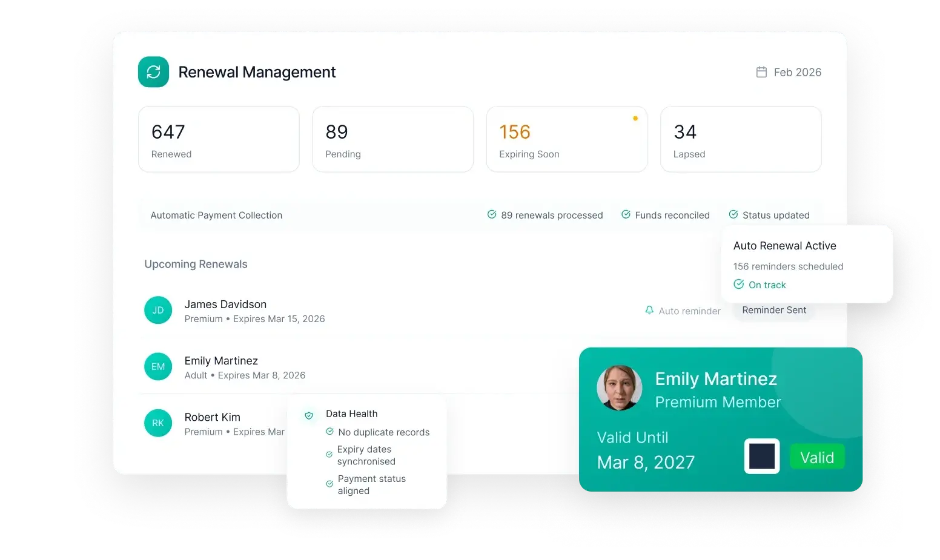Click the 156 reminders scheduled text

tap(788, 266)
